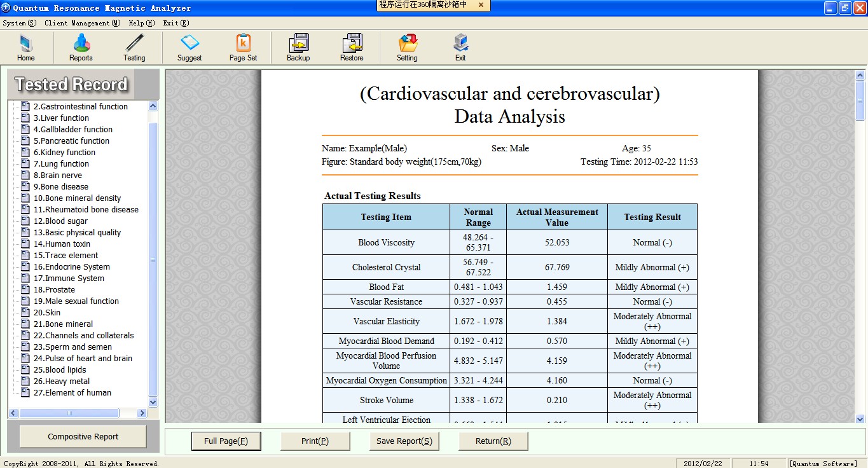The width and height of the screenshot is (868, 468).
Task: Open Setting from the toolbar
Action: pyautogui.click(x=407, y=48)
